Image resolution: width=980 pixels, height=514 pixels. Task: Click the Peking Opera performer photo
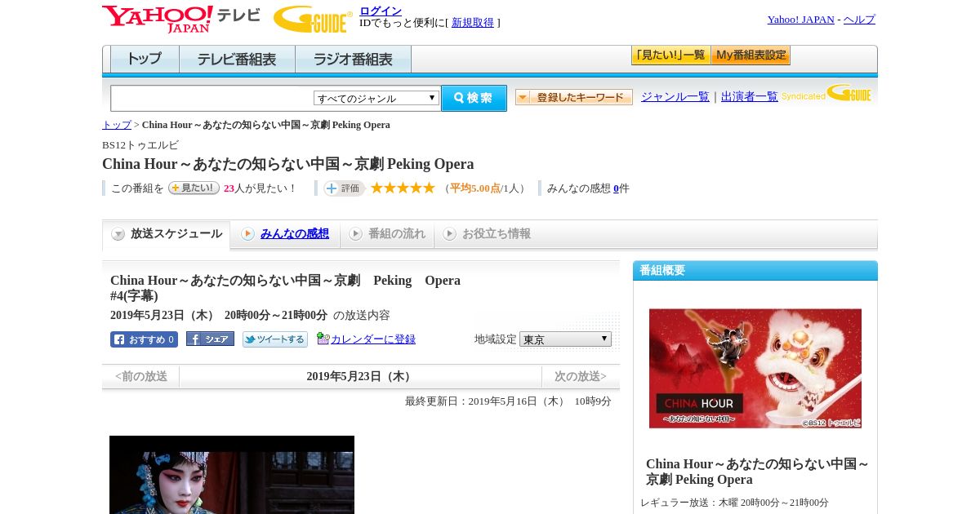(232, 475)
